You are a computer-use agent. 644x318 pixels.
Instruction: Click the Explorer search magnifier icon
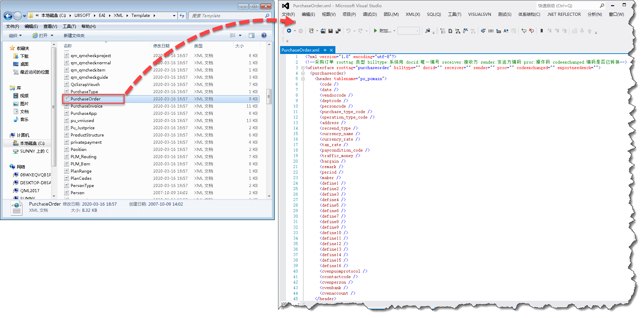click(x=267, y=15)
